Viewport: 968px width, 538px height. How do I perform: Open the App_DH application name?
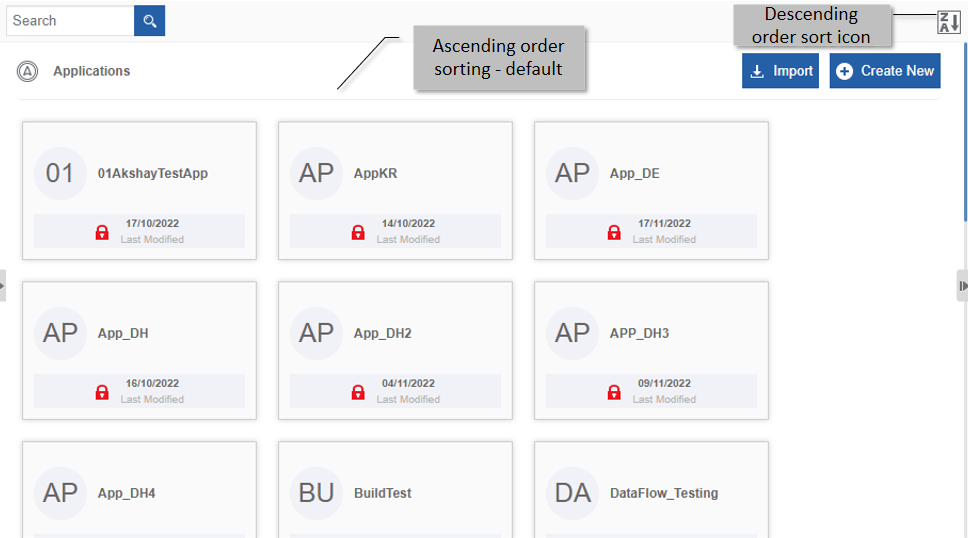[123, 334]
